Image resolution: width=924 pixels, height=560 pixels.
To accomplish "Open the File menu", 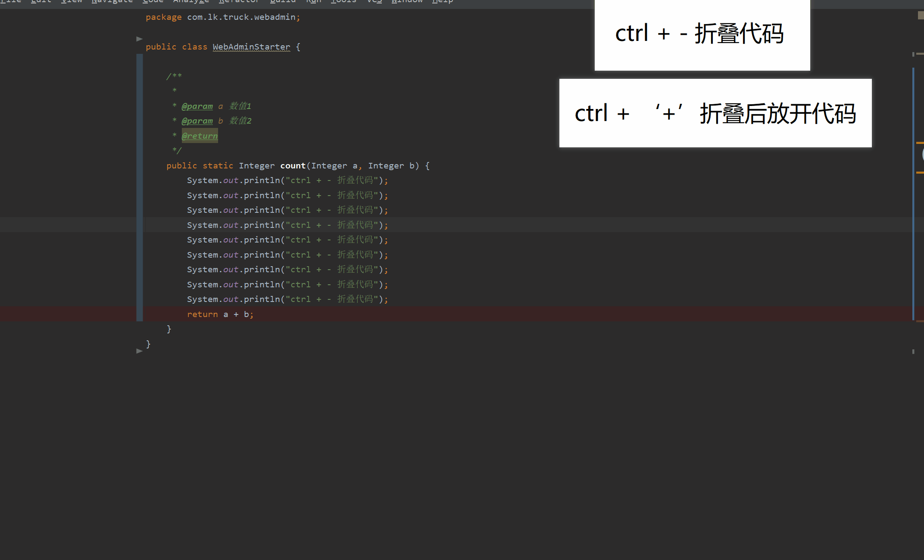I will click(x=11, y=2).
